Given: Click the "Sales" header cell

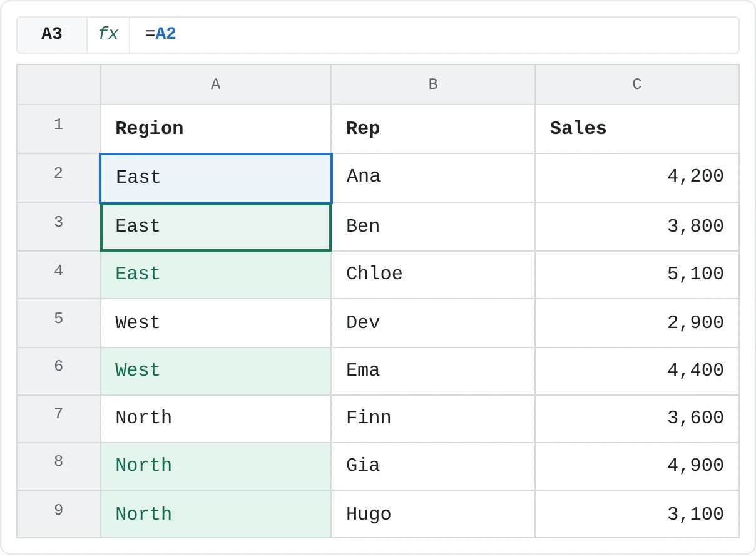Looking at the screenshot, I should [x=637, y=129].
